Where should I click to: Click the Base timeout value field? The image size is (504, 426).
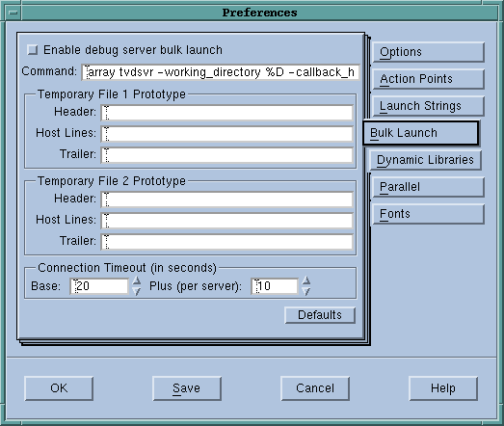click(99, 286)
